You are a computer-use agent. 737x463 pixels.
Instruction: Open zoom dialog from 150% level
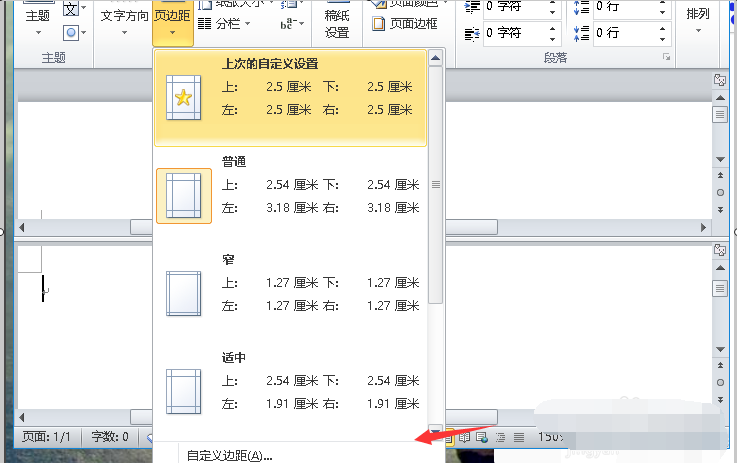(550, 437)
